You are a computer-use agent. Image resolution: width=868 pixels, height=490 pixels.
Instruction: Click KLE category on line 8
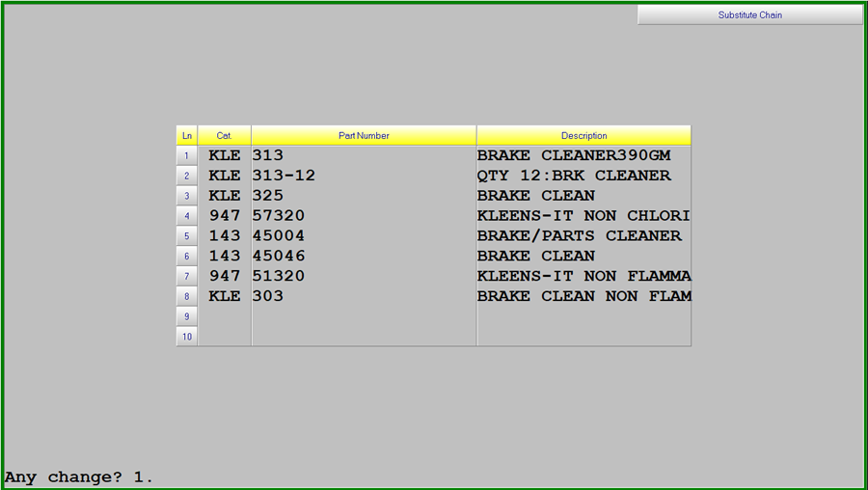tap(225, 296)
